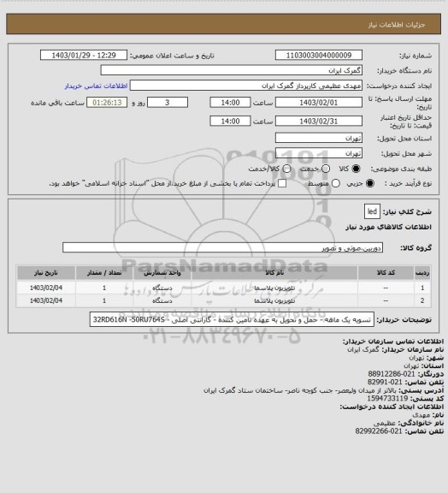Click the کد کالا column header
448x493 pixels.
[x=386, y=273]
